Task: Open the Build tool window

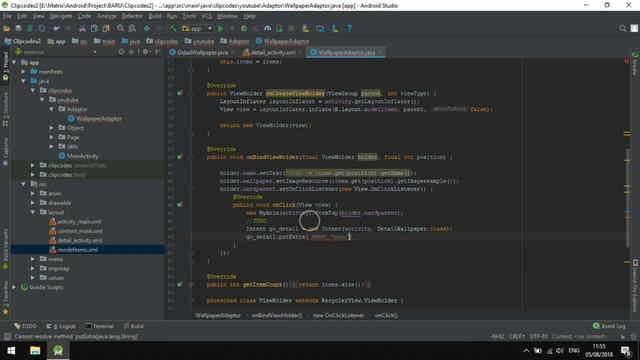Action: 133,326
